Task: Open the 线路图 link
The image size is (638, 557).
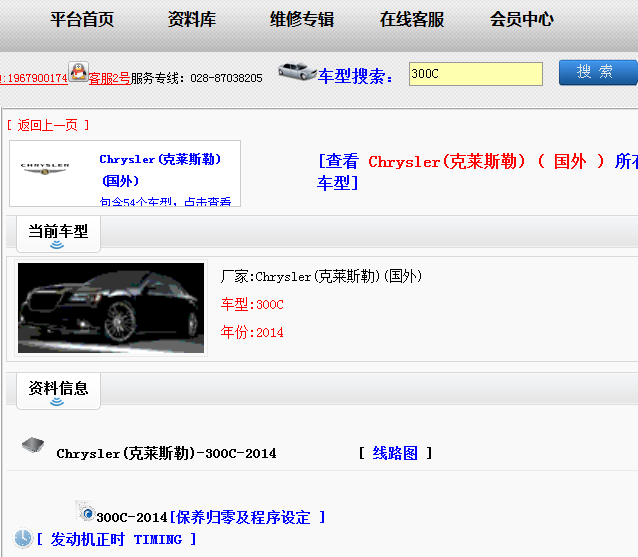Action: point(395,453)
